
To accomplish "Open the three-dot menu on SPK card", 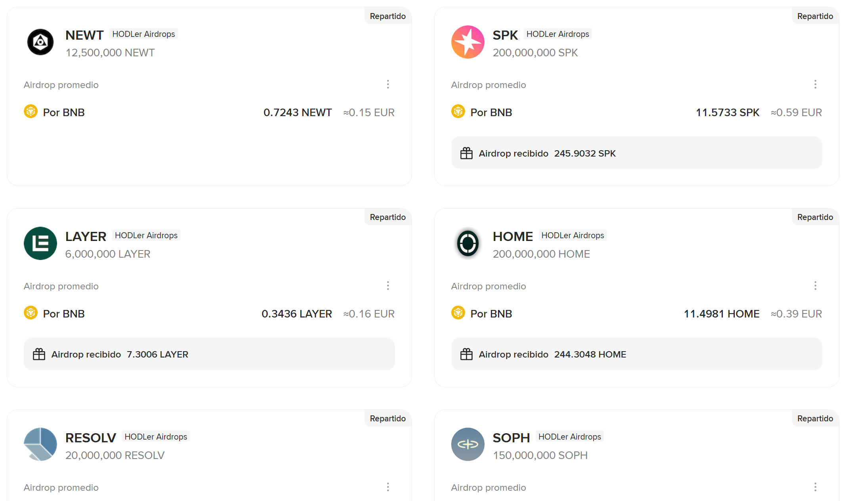I will pyautogui.click(x=815, y=84).
